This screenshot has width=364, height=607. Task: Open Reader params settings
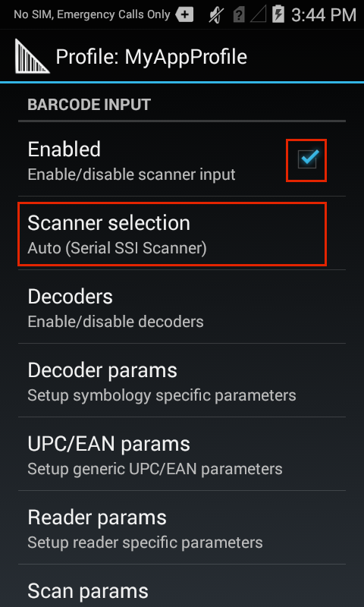(x=182, y=527)
